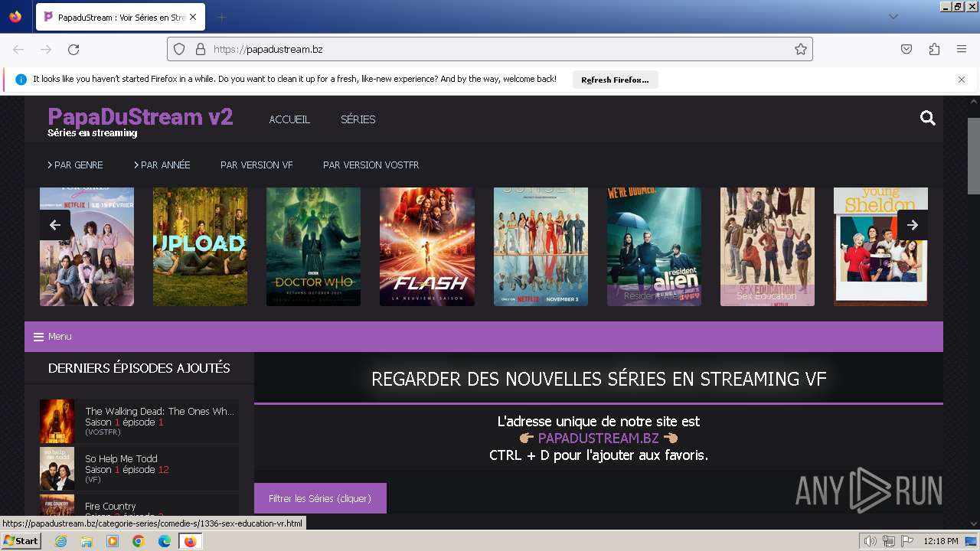Open the Firefox application menu
The image size is (980, 551).
click(x=962, y=49)
